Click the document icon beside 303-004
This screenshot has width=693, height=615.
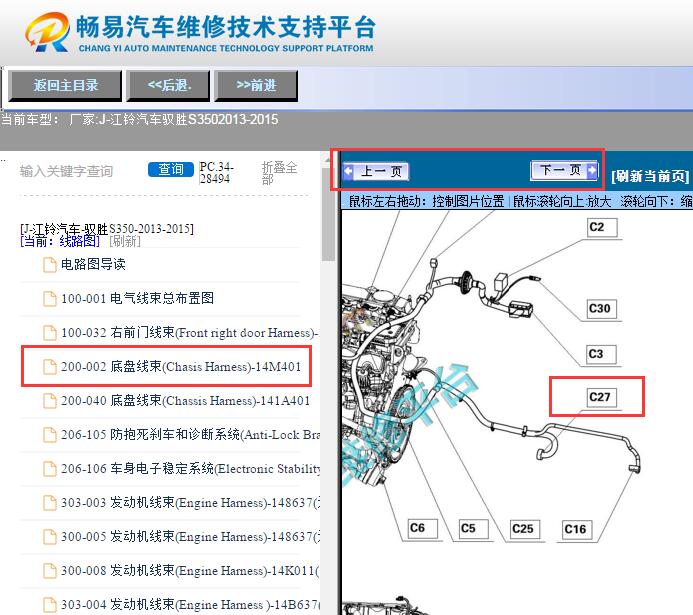coord(50,605)
